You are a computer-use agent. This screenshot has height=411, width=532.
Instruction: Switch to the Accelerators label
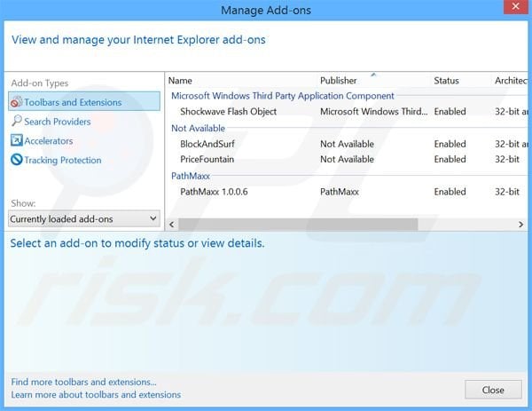click(x=49, y=141)
